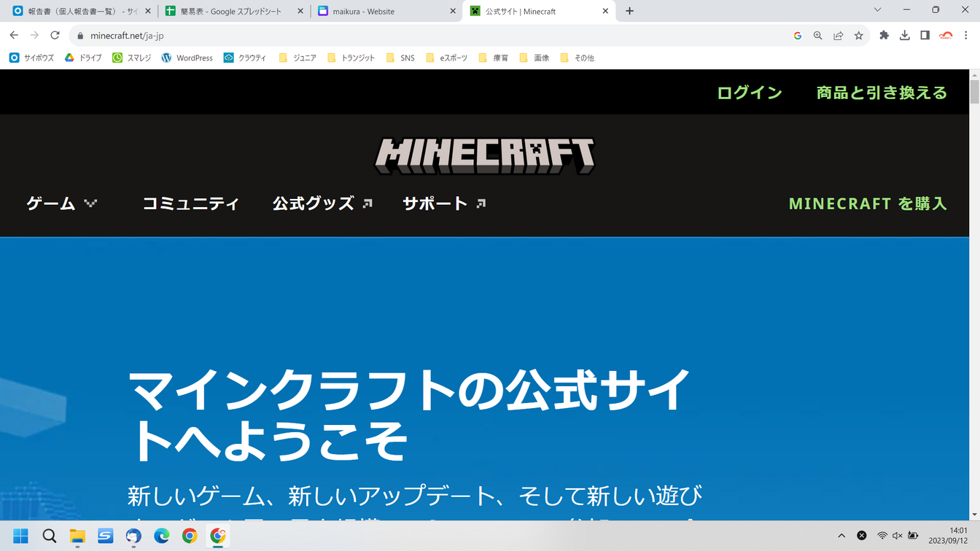Toggle the Chrome side panel icon
Screen dimensions: 980x551
click(x=925, y=35)
